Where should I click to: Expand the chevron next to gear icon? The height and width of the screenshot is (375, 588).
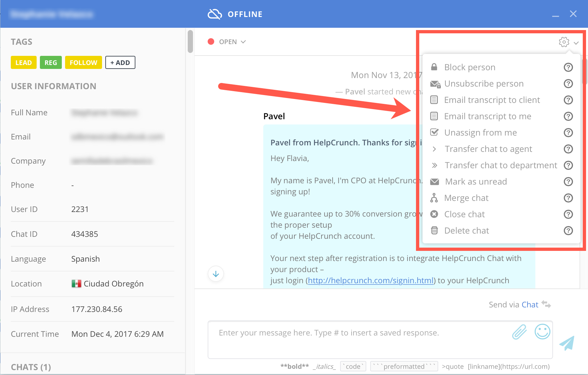576,43
